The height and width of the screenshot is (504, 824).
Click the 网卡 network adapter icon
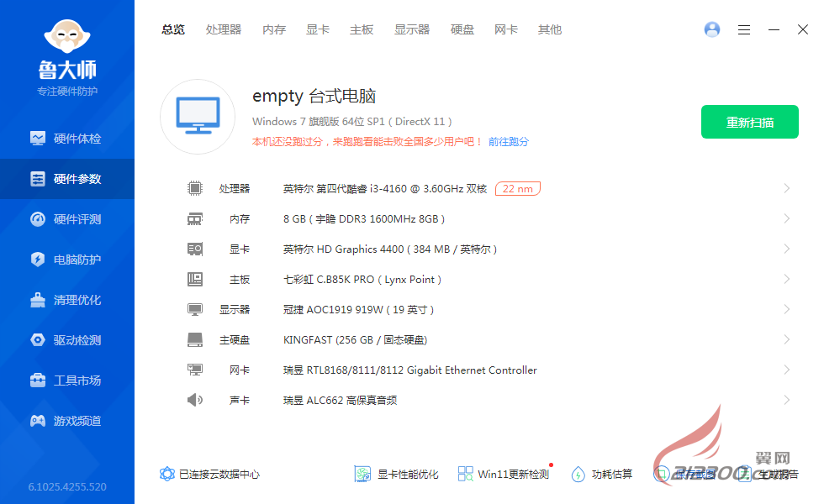pyautogui.click(x=195, y=370)
